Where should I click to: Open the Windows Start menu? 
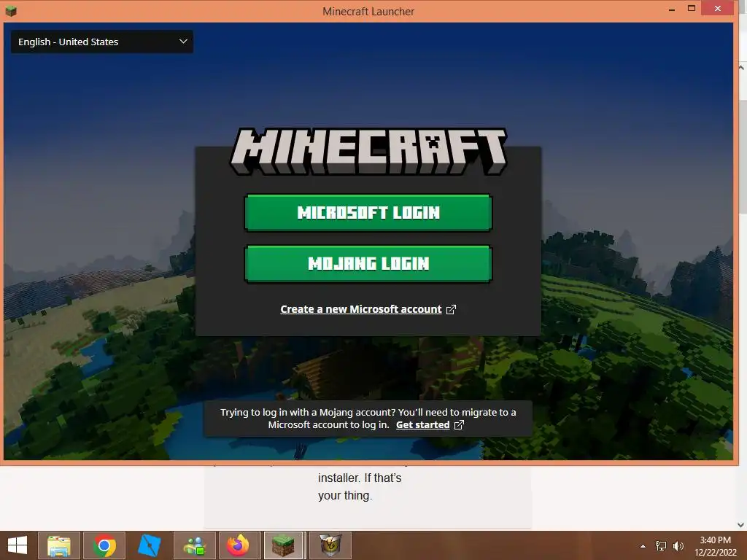(x=18, y=545)
